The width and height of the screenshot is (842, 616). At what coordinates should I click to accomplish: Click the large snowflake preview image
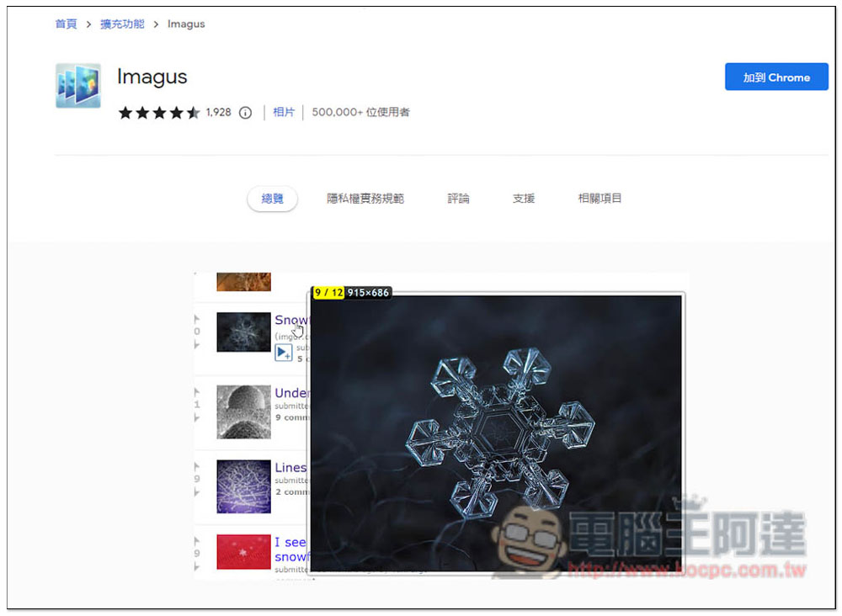coord(496,433)
